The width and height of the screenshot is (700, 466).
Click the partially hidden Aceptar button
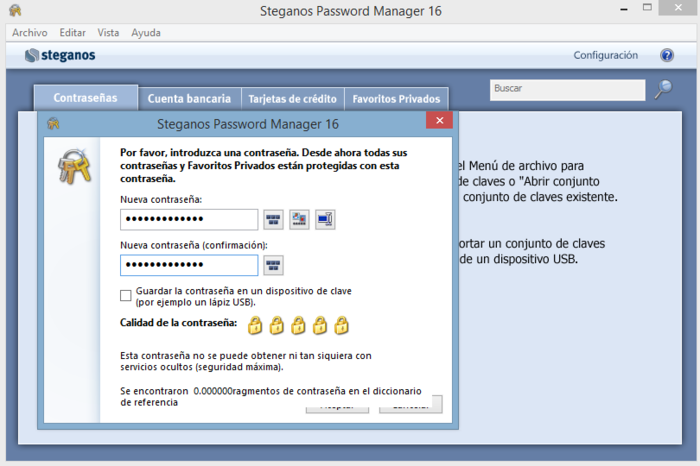[337, 408]
